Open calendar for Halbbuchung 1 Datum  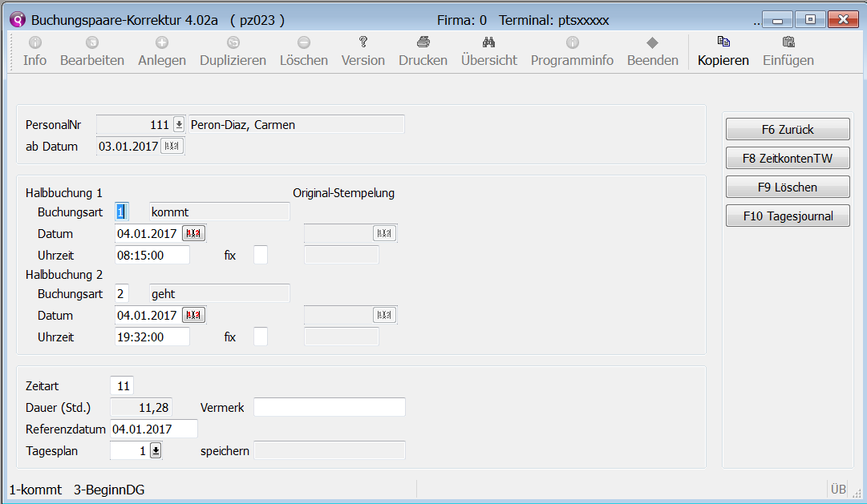click(x=193, y=233)
